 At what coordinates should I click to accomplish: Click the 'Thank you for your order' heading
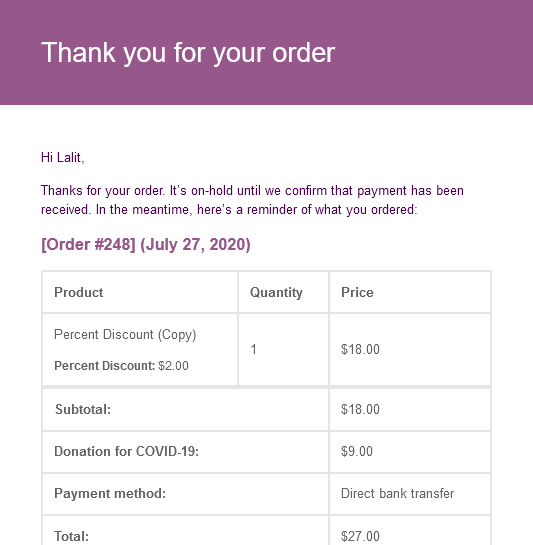188,53
